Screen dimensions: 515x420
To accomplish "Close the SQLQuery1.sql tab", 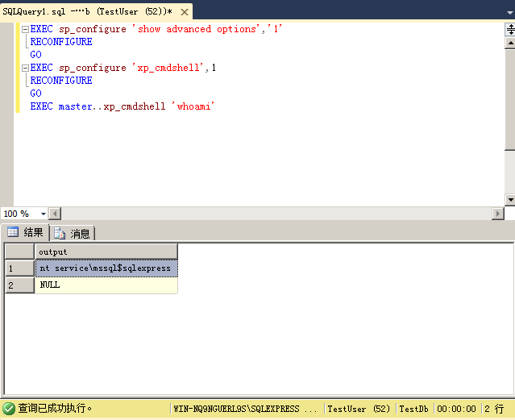I will tap(185, 12).
